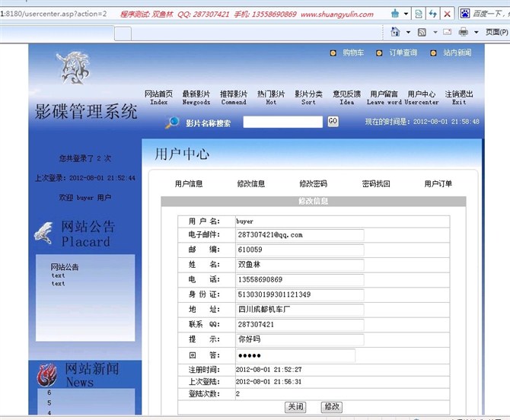Screen dimensions: 510x420
Task: Click bullet icon beside 购物车
Action: [x=333, y=53]
